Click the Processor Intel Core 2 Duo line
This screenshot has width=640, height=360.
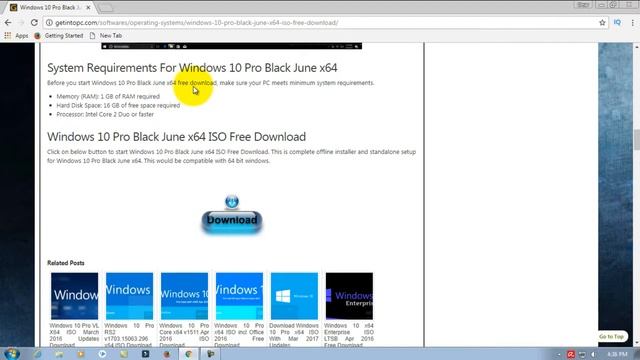pos(105,114)
